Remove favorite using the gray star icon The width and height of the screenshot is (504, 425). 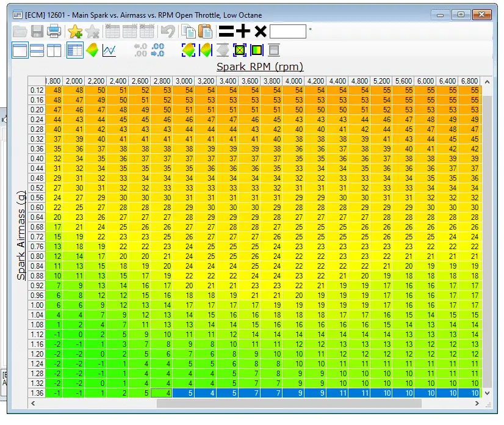(x=93, y=31)
